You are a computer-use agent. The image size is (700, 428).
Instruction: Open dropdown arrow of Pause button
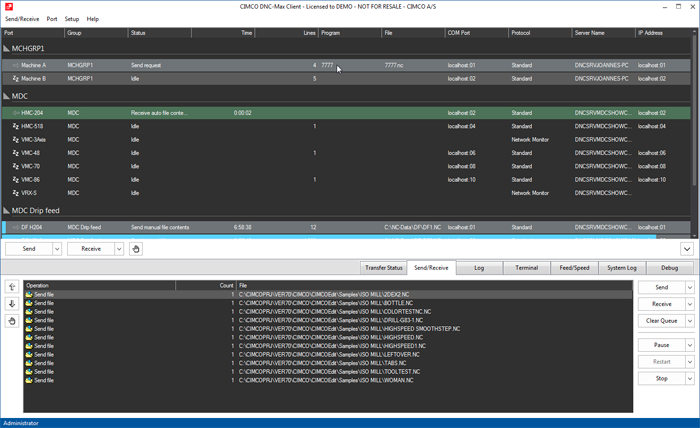[690, 345]
